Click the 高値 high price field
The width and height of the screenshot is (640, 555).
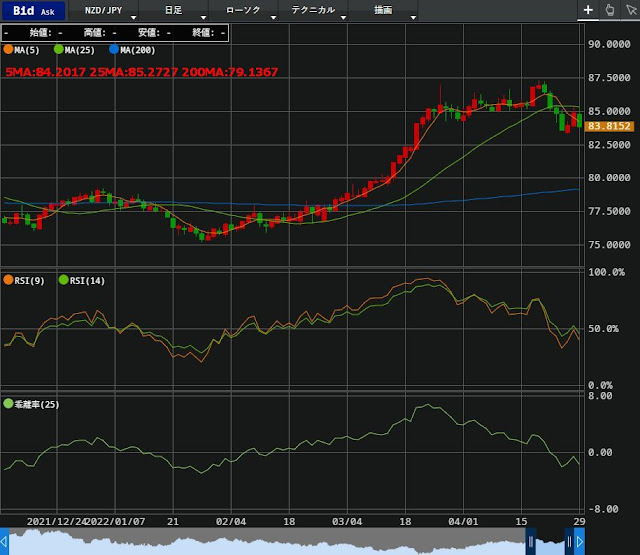point(100,33)
